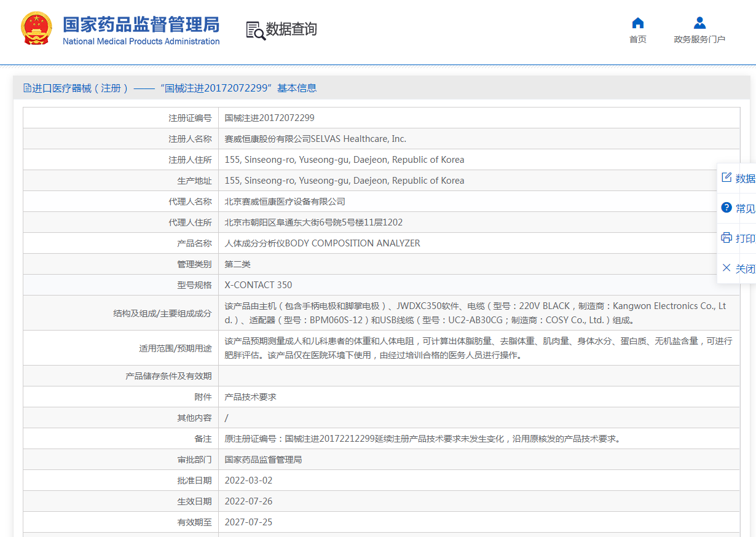Image resolution: width=756 pixels, height=537 pixels.
Task: Click the question mark help icon
Action: [726, 208]
